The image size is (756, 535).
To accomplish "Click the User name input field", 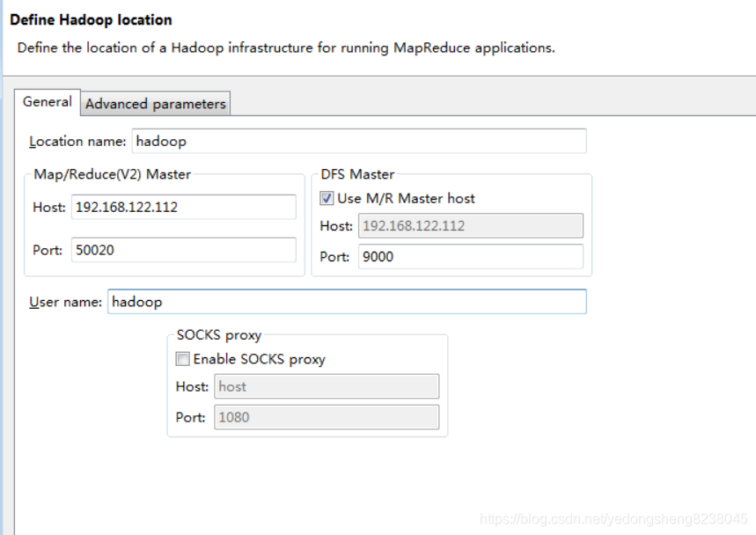I will (x=347, y=302).
